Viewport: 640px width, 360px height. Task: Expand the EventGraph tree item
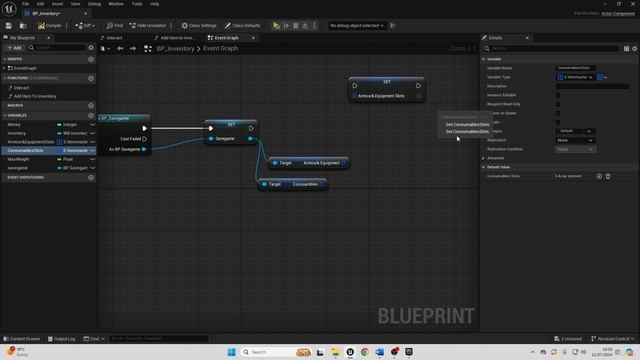click(4, 68)
